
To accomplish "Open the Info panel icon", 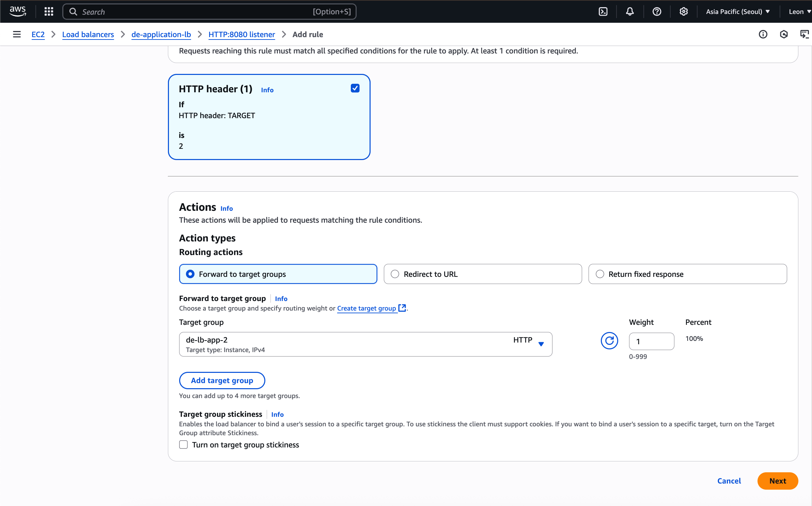I will 763,34.
